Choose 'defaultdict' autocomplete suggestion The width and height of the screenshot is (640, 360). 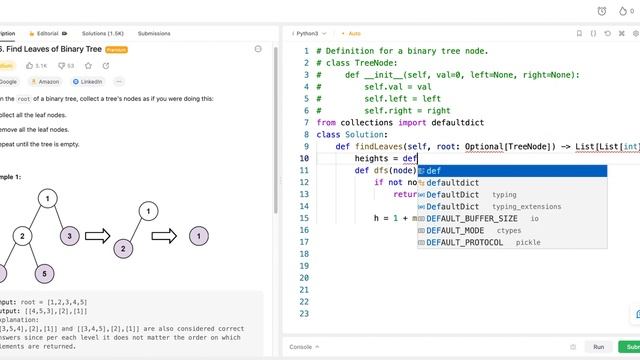[512, 183]
